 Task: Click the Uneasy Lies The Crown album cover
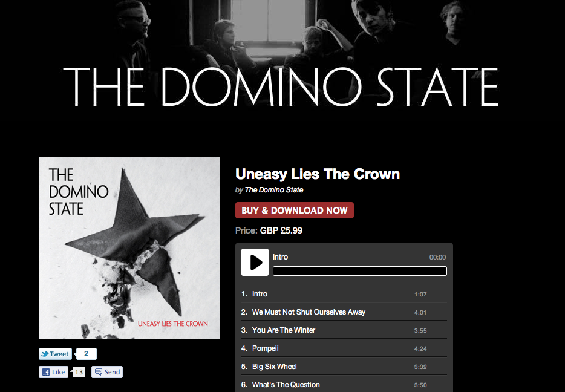point(129,248)
